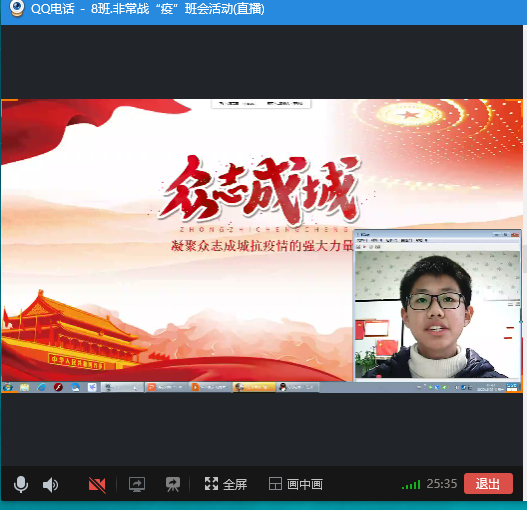Enable 画中画 picture-in-picture mode

click(x=296, y=484)
